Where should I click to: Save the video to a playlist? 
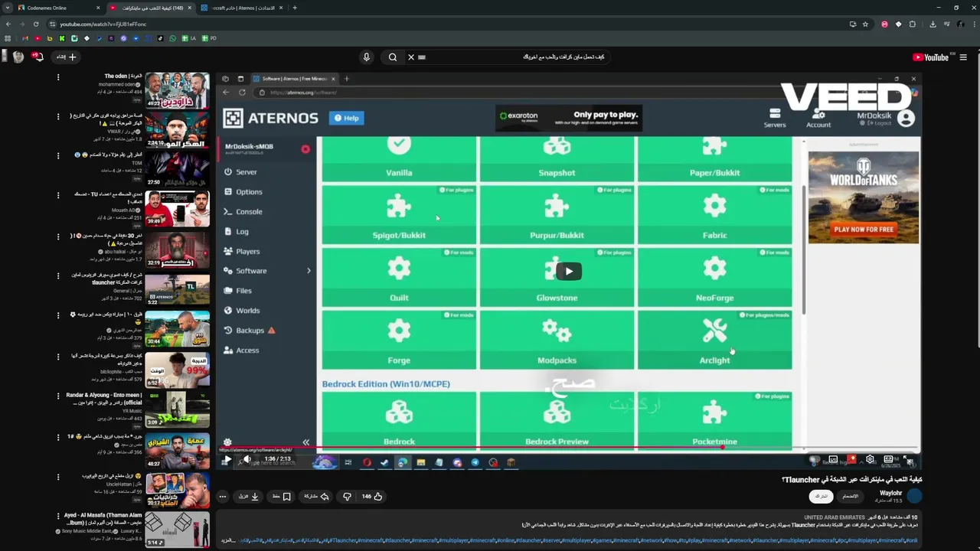[x=281, y=497]
